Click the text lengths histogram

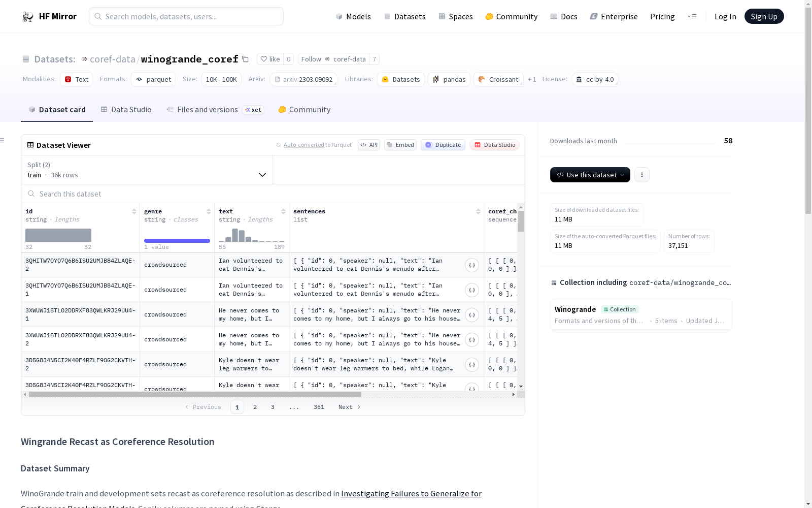pos(252,235)
